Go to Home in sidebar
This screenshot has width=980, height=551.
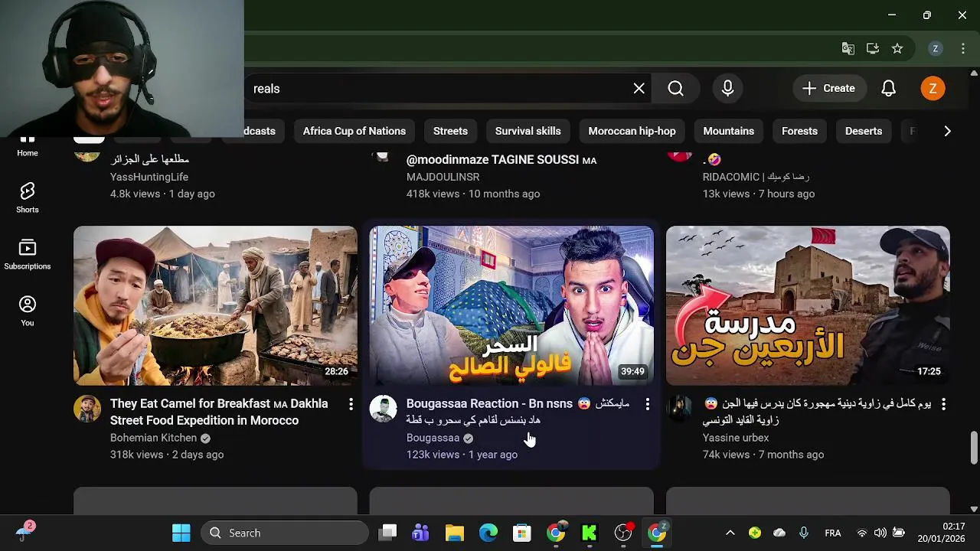28,145
